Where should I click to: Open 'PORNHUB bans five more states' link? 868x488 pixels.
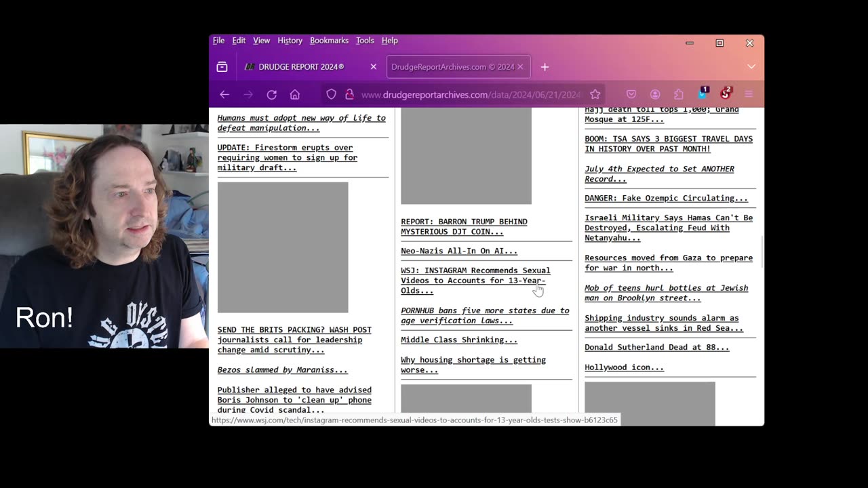click(x=485, y=315)
